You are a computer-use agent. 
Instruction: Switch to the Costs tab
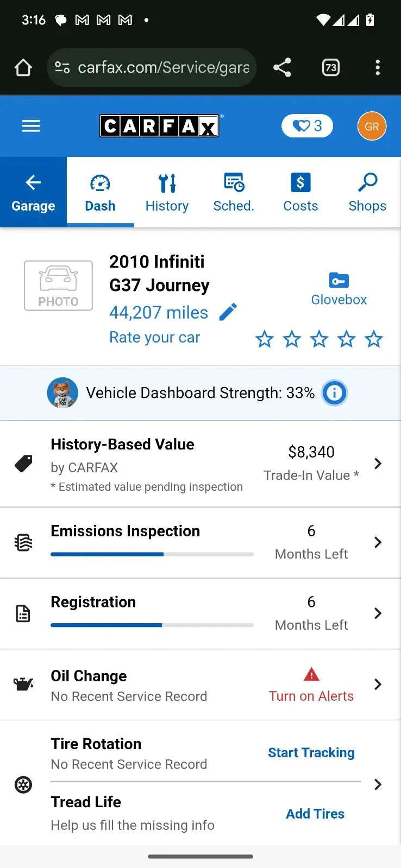(300, 192)
